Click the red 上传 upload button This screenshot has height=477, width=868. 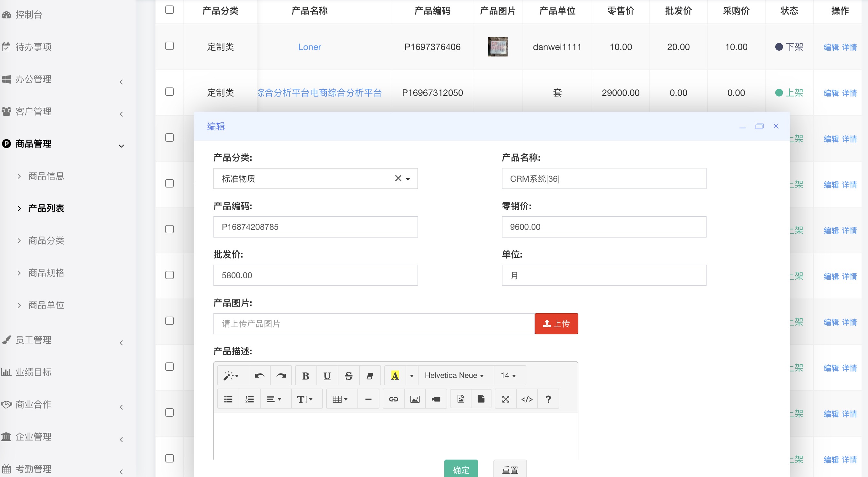pyautogui.click(x=556, y=324)
